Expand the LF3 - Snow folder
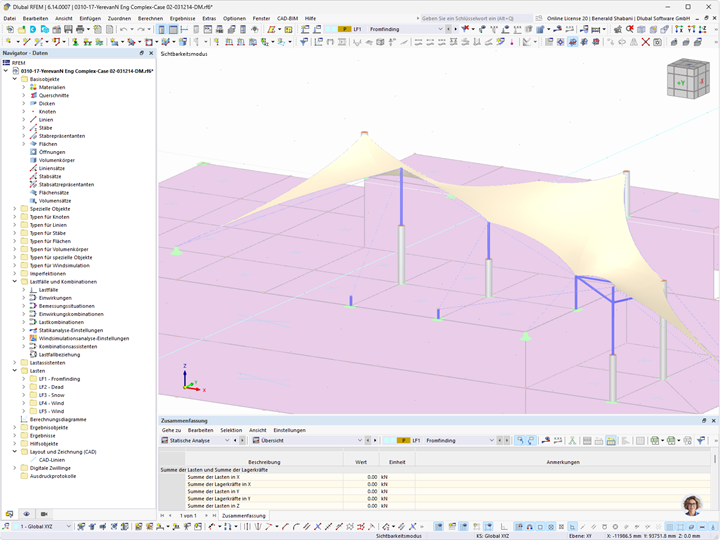The height and width of the screenshot is (540, 720). (24, 395)
